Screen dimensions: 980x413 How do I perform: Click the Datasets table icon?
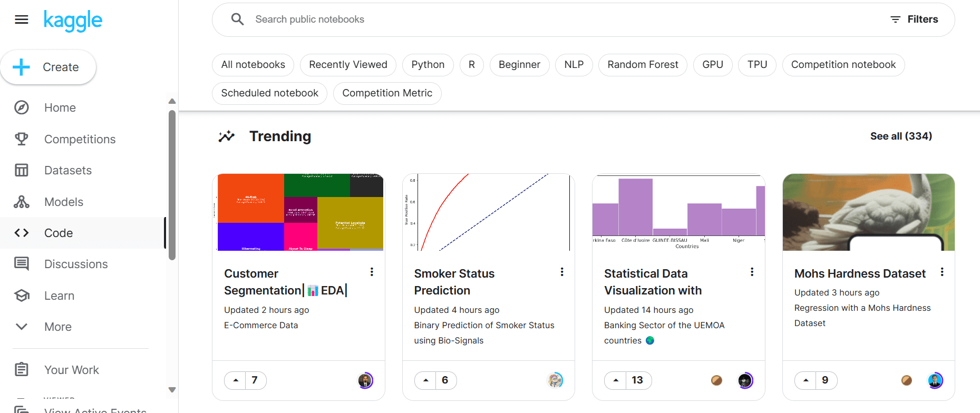[22, 170]
